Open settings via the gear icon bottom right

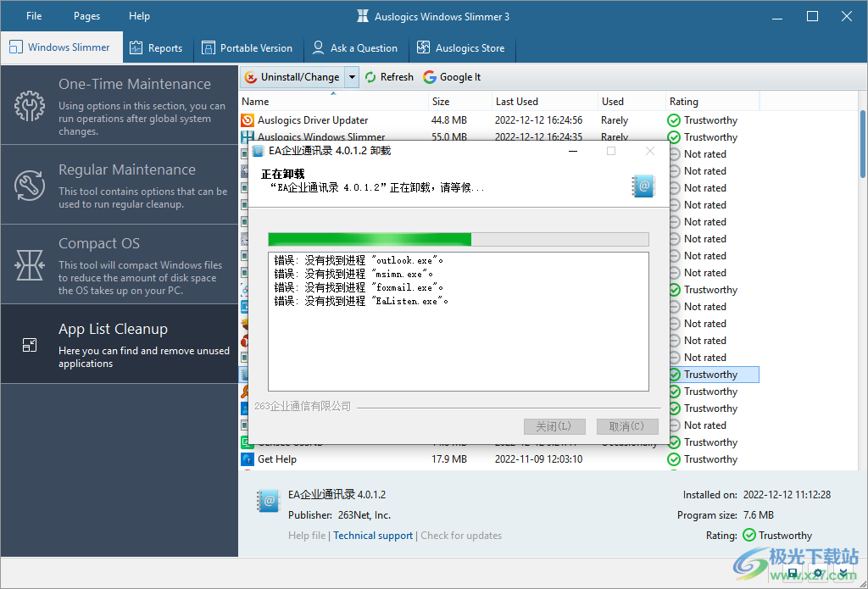click(x=819, y=573)
